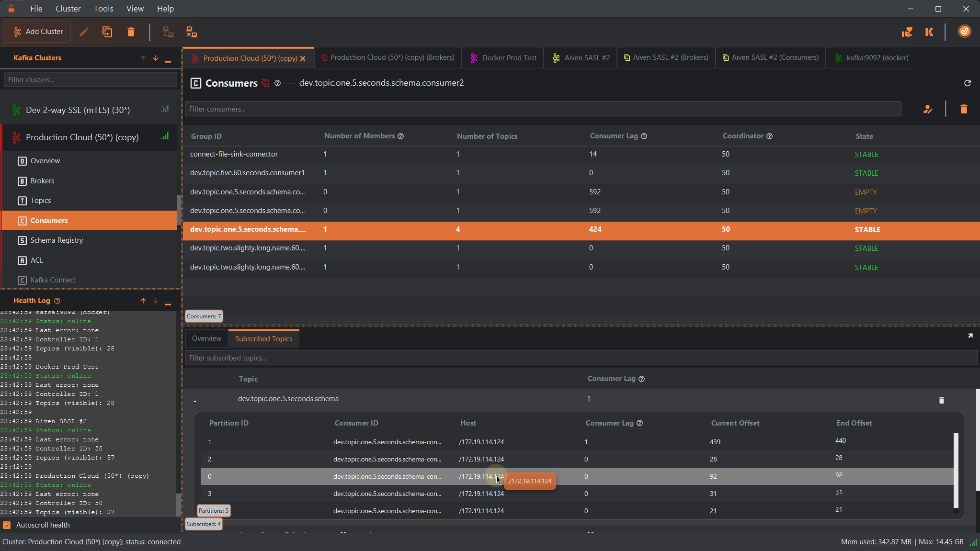Click trash icon for dev.topic.one.5.seconds.schema topic row
The image size is (980, 551).
coord(941,400)
